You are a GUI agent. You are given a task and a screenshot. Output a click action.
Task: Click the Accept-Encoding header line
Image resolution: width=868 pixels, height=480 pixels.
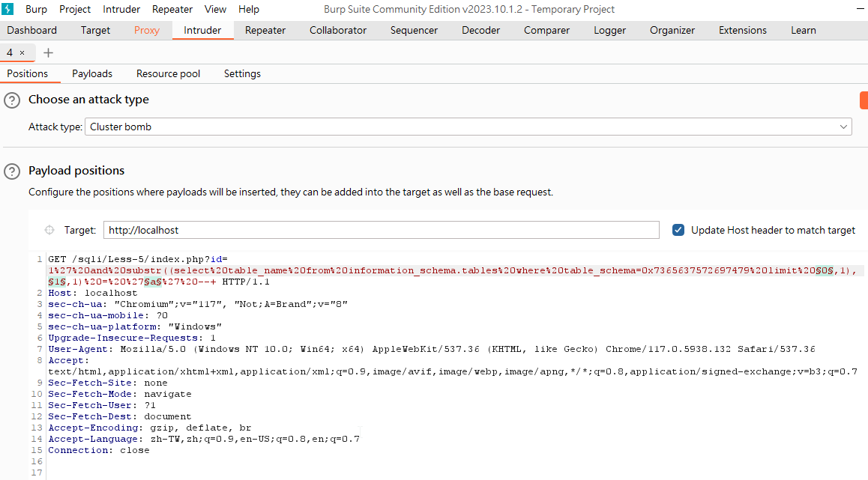149,428
